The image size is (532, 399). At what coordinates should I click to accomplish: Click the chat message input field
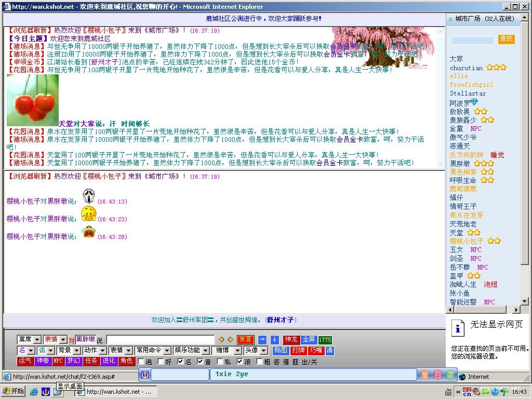pyautogui.click(x=160, y=340)
